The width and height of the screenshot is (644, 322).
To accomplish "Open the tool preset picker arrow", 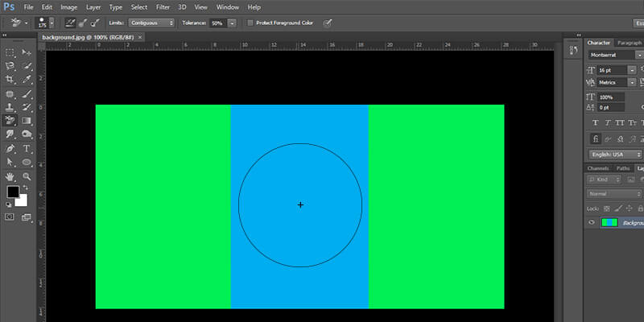I will [27, 23].
